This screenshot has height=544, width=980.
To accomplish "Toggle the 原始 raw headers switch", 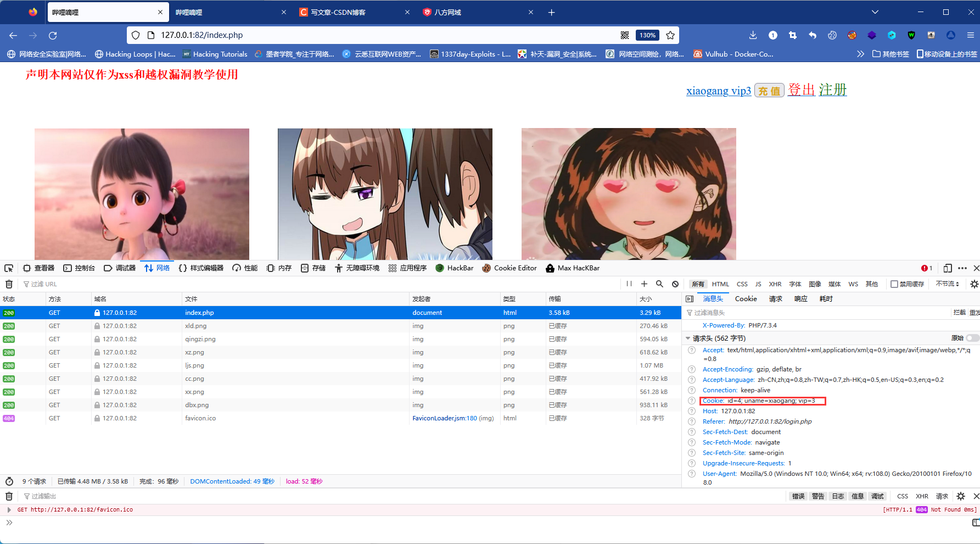I will click(x=972, y=338).
